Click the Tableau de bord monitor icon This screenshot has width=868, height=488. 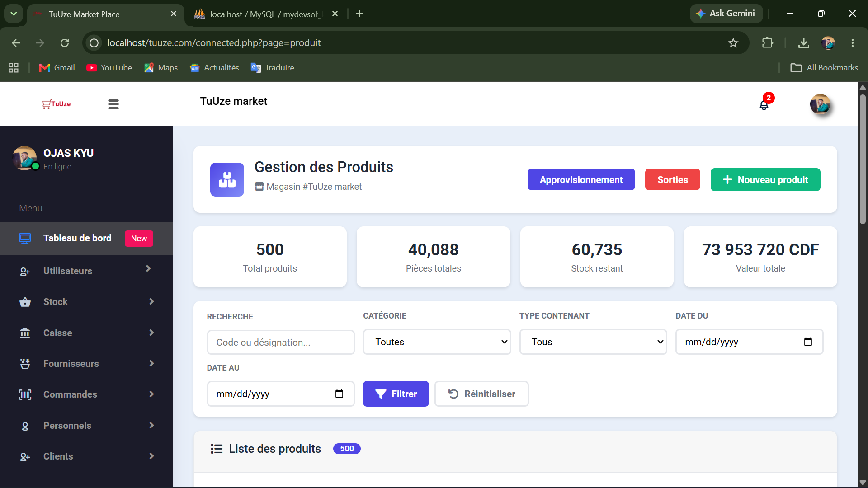[25, 239]
